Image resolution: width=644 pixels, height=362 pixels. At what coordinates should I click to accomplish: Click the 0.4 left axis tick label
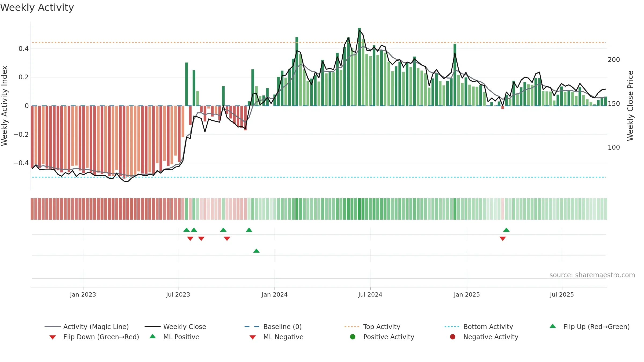tap(24, 49)
